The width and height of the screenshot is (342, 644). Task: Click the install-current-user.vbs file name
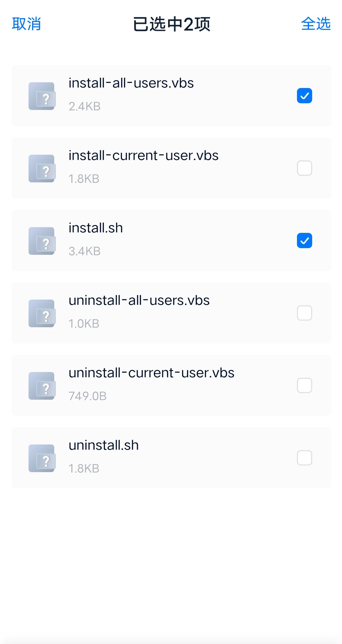pos(143,156)
